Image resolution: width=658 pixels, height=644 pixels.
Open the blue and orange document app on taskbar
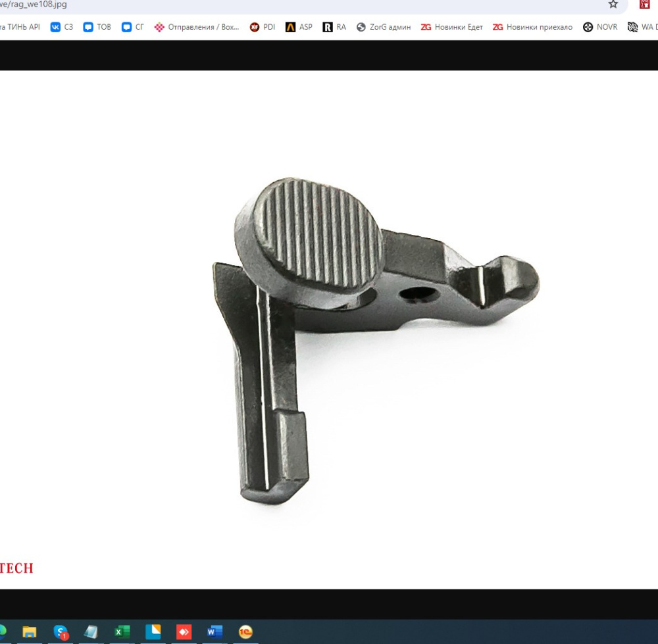(153, 632)
